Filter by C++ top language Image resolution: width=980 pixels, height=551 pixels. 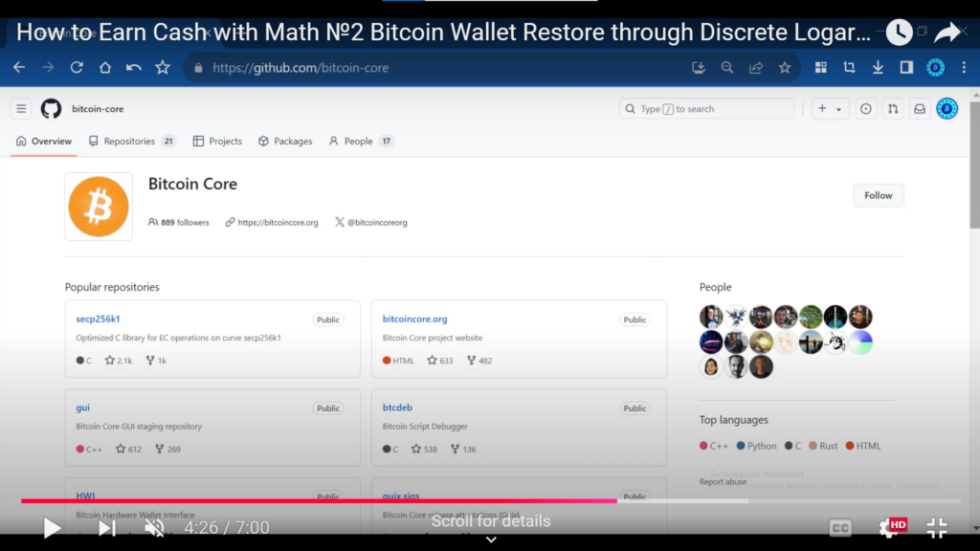click(x=714, y=446)
